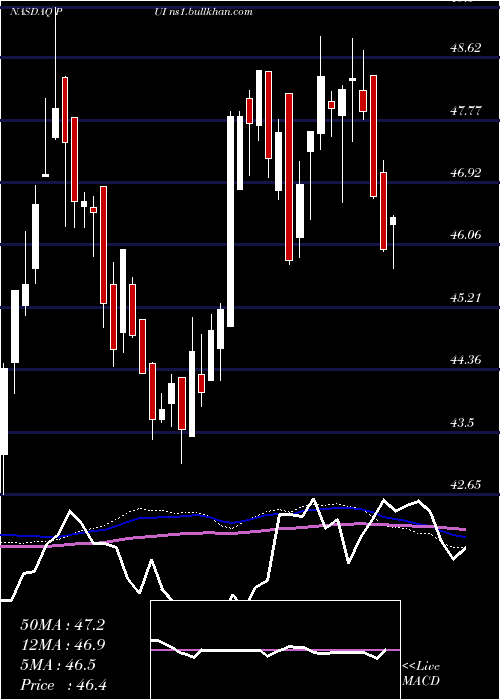This screenshot has width=500, height=700.
Task: Click the 46.92 price axis label
Action: coord(466,172)
